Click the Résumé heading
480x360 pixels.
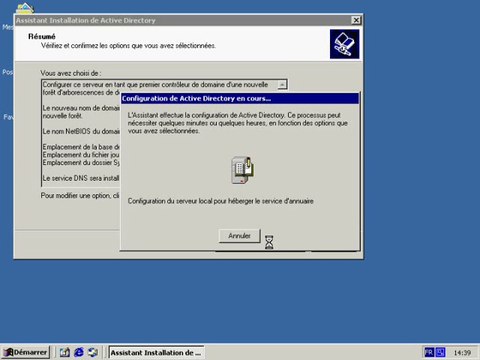42,36
